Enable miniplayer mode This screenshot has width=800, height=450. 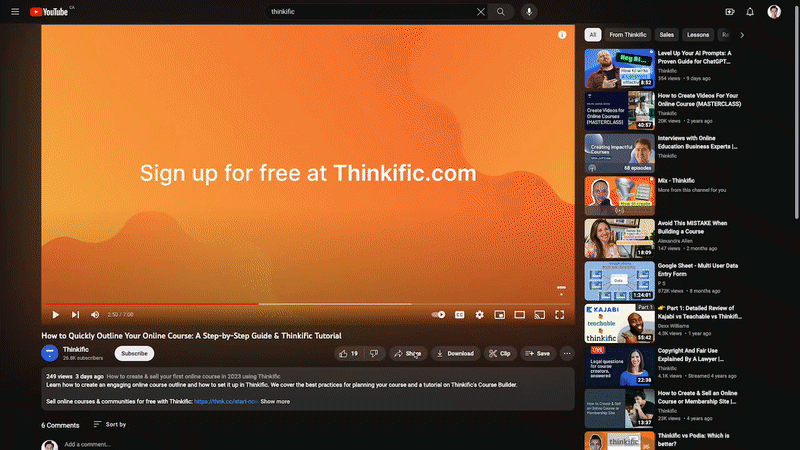coord(499,315)
